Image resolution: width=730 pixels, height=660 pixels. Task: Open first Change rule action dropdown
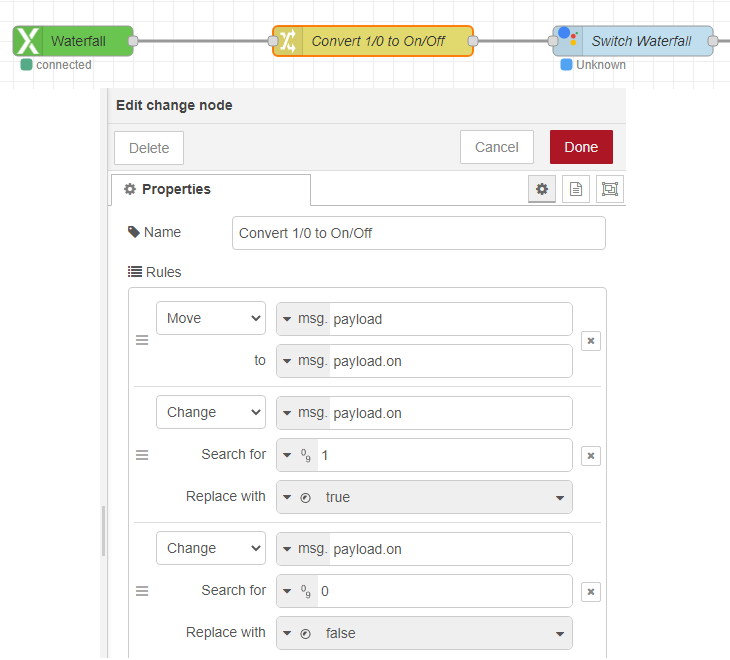[211, 412]
